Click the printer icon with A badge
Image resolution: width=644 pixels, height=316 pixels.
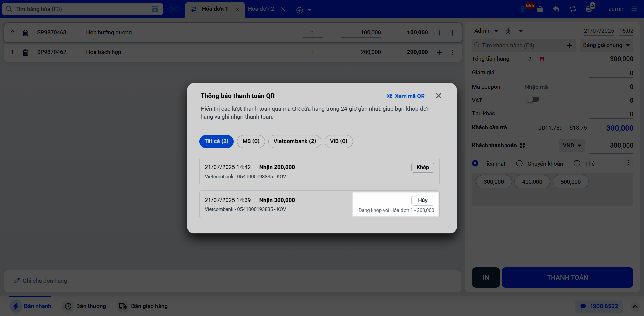pos(590,8)
